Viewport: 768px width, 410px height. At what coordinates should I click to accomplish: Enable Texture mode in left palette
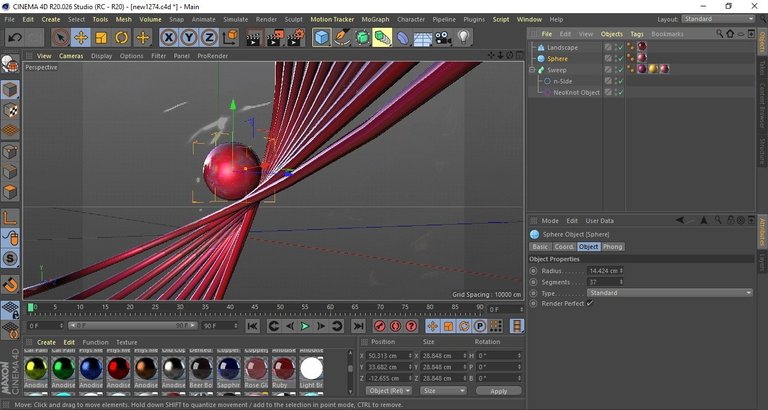(x=10, y=110)
